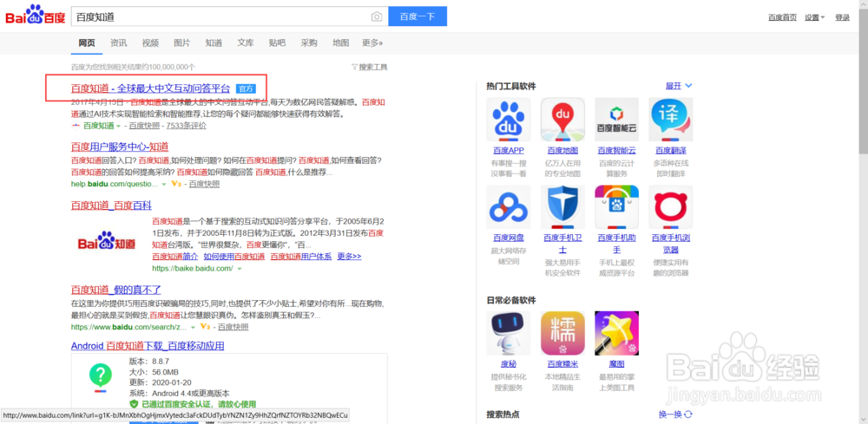Open dropdown arrow after help.baidu.com URL
Image resolution: width=868 pixels, height=424 pixels.
tap(164, 184)
